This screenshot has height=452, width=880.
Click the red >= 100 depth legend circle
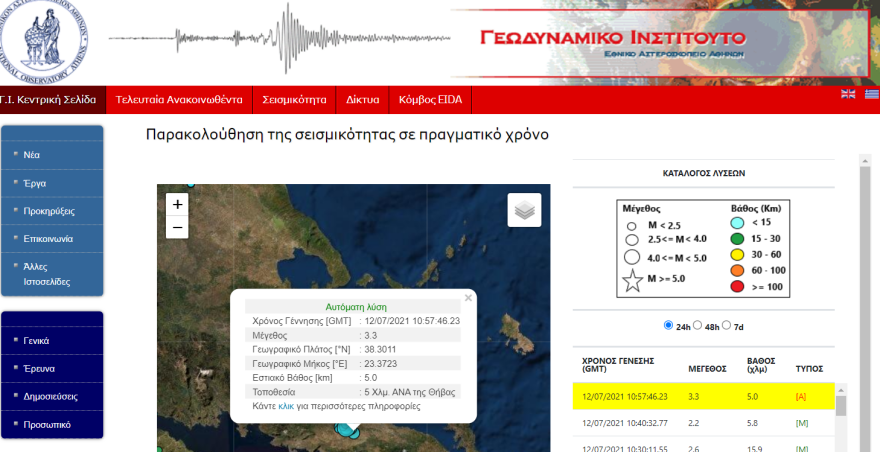coord(737,287)
